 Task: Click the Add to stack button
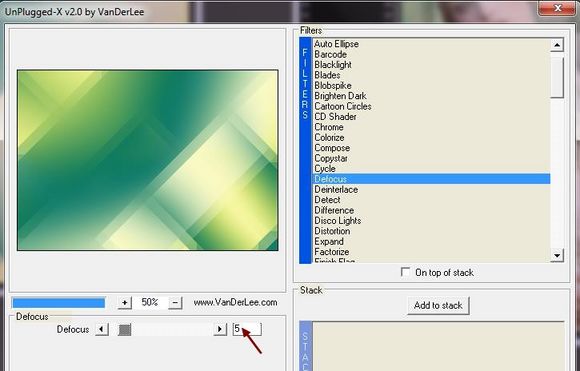tap(438, 306)
